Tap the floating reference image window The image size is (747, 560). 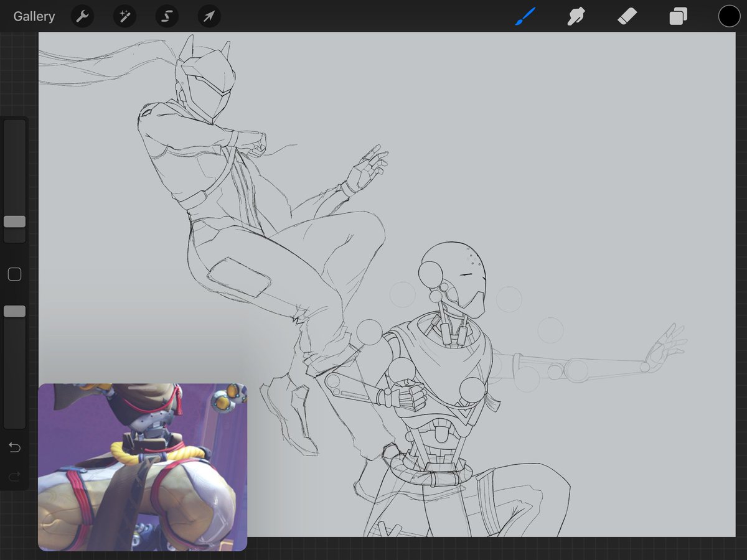[x=143, y=467]
